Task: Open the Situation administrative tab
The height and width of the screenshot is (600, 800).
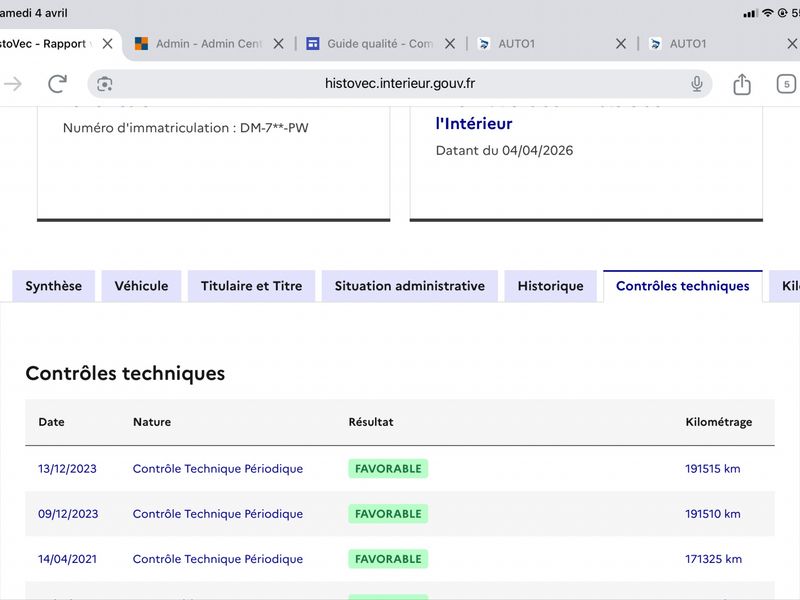Action: 409,286
